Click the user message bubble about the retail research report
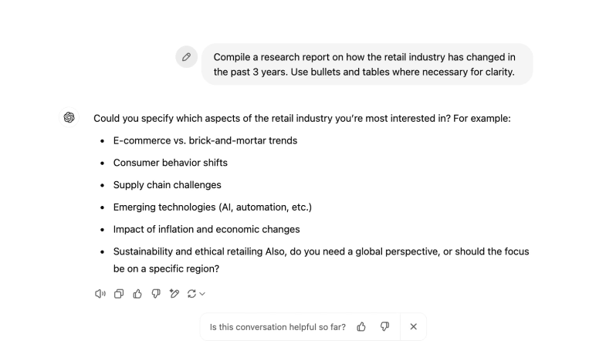This screenshot has height=364, width=606. coord(367,65)
